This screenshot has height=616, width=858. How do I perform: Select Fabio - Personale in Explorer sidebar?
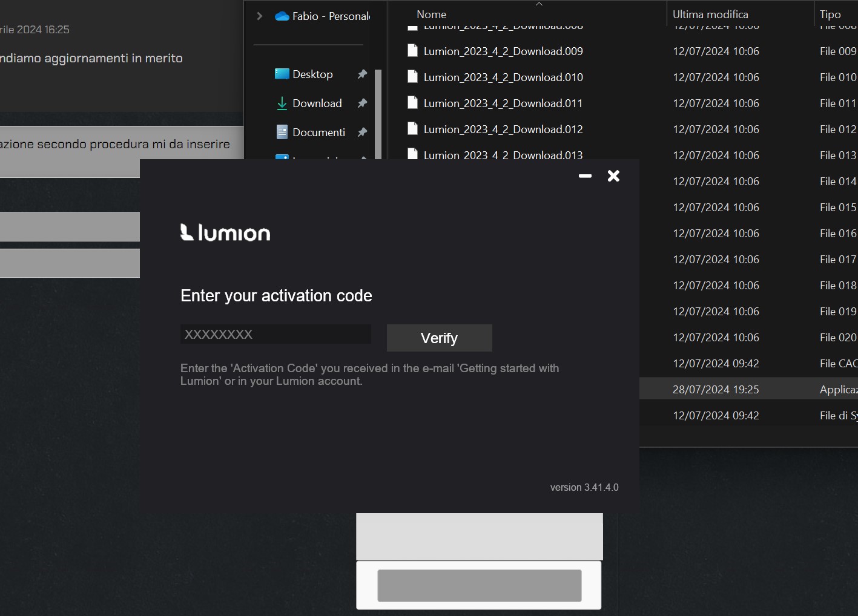331,16
